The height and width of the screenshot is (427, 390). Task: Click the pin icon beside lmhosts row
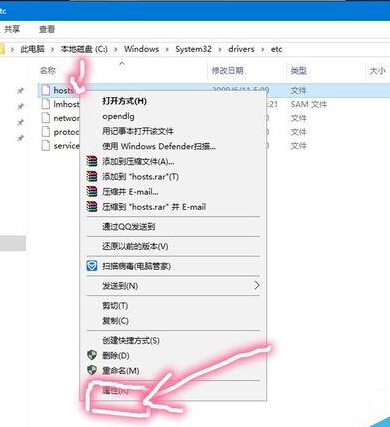tap(21, 107)
